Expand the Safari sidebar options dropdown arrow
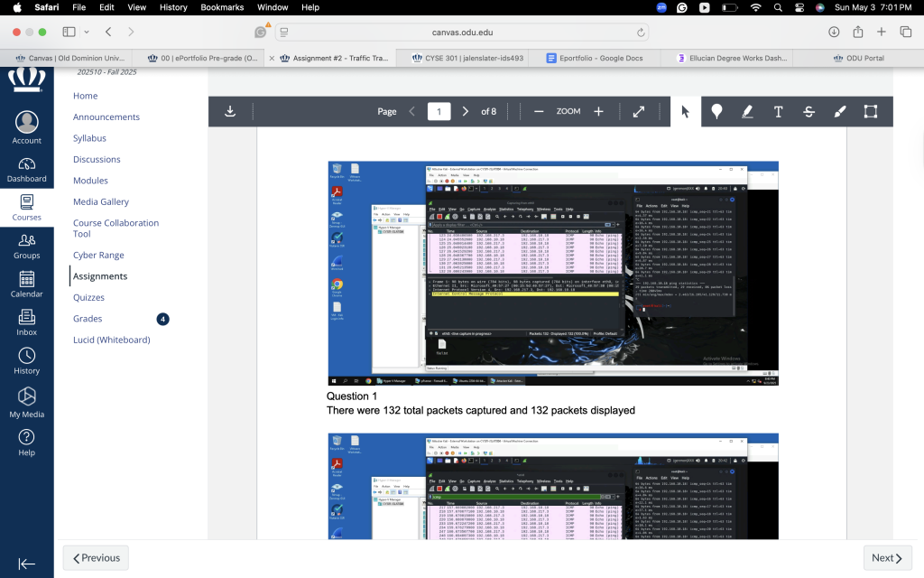Screen dimensions: 924x578 point(87,32)
